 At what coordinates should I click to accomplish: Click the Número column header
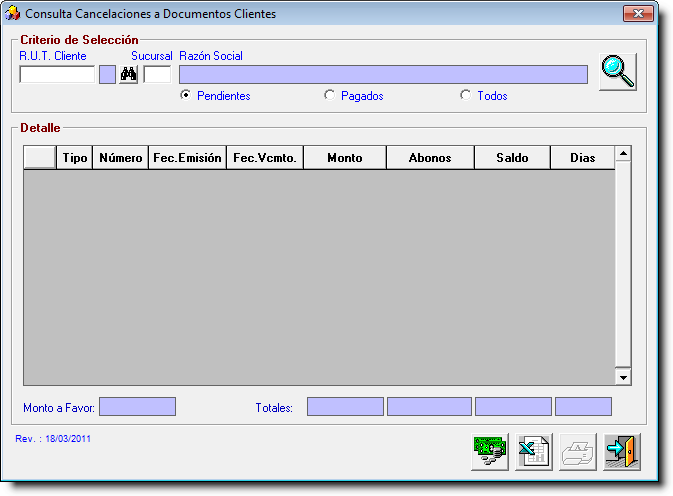click(121, 158)
